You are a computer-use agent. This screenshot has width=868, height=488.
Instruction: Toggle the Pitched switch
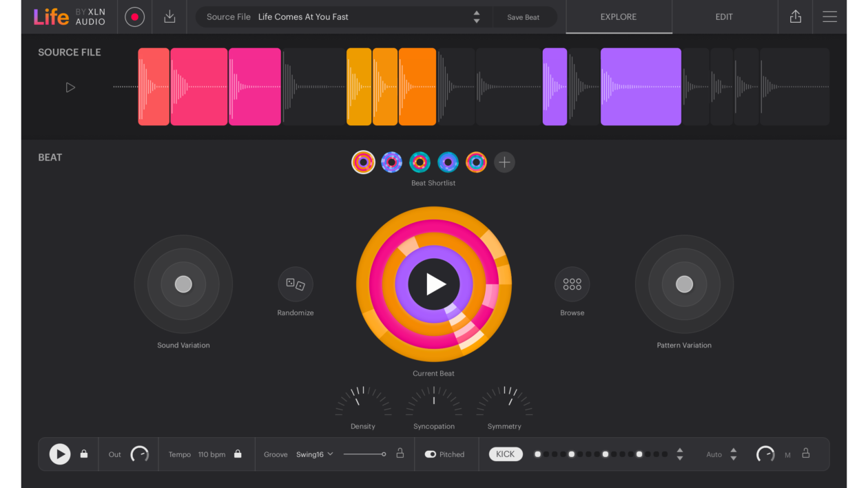(431, 454)
